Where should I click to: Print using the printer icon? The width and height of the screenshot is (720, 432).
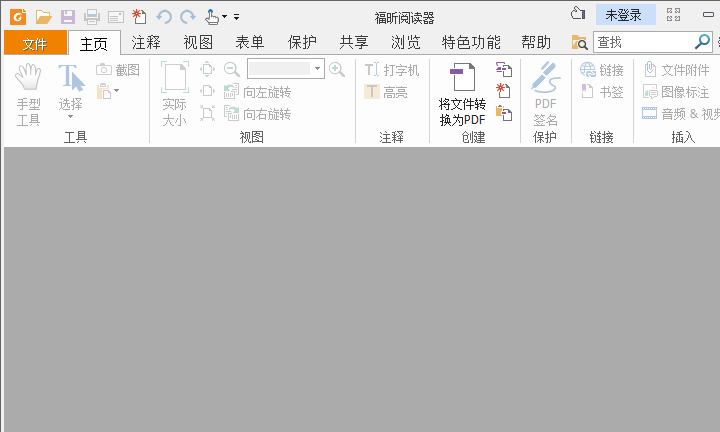coord(92,17)
